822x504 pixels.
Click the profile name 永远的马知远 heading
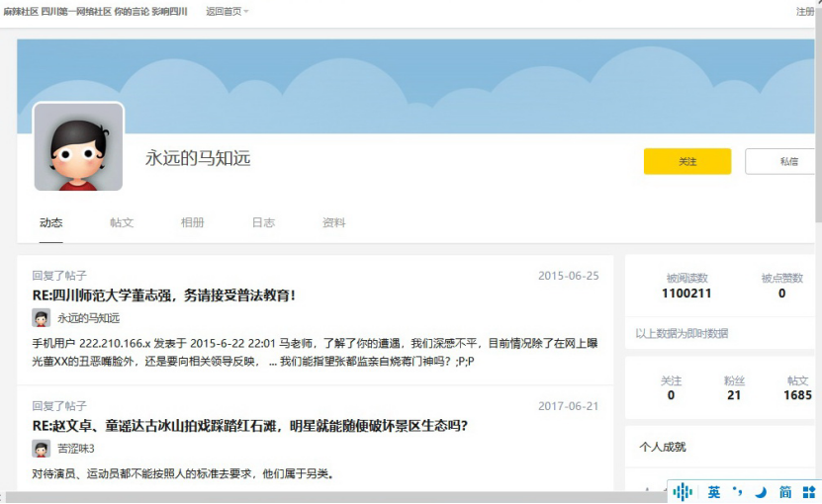[198, 158]
